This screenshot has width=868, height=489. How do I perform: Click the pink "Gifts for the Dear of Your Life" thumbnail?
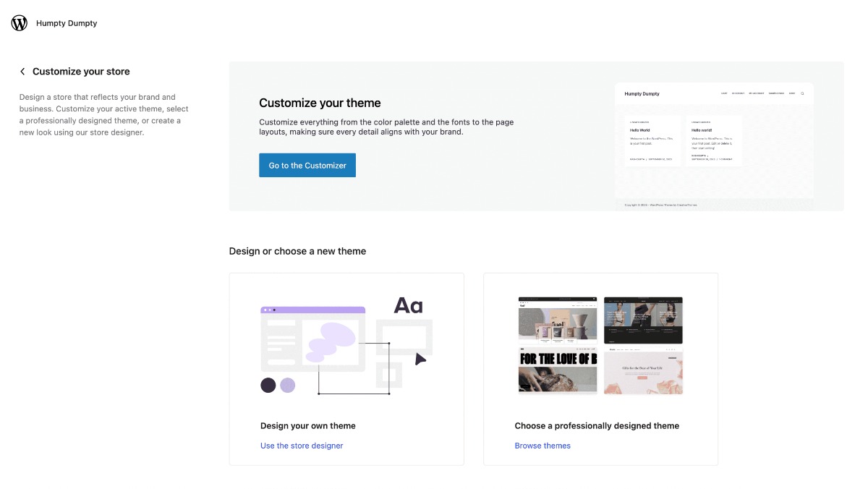[642, 371]
